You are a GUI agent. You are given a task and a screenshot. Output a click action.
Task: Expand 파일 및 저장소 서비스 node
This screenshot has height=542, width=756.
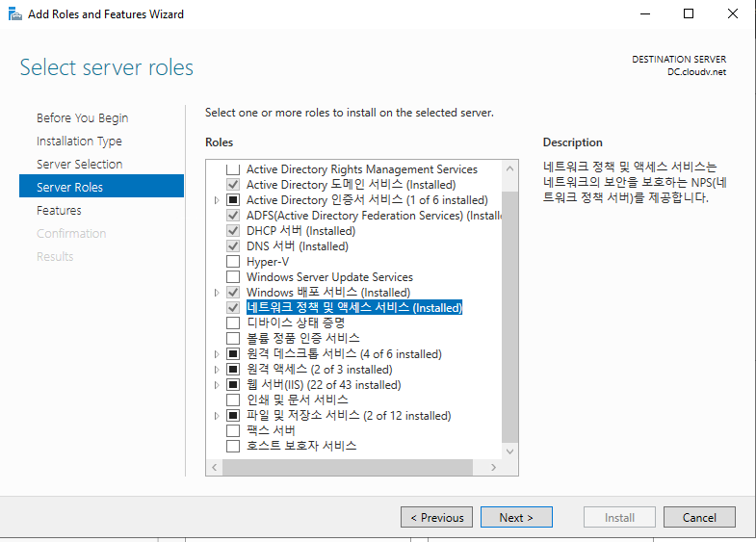[x=217, y=415]
